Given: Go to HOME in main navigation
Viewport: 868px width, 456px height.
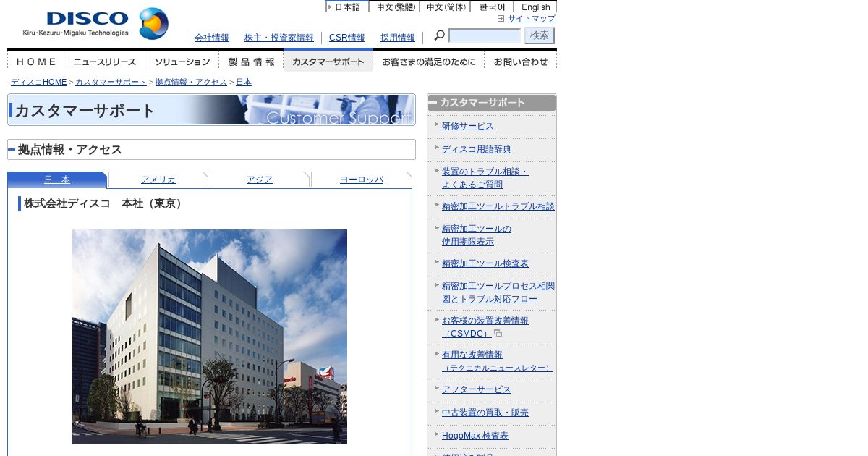Looking at the screenshot, I should [x=35, y=62].
